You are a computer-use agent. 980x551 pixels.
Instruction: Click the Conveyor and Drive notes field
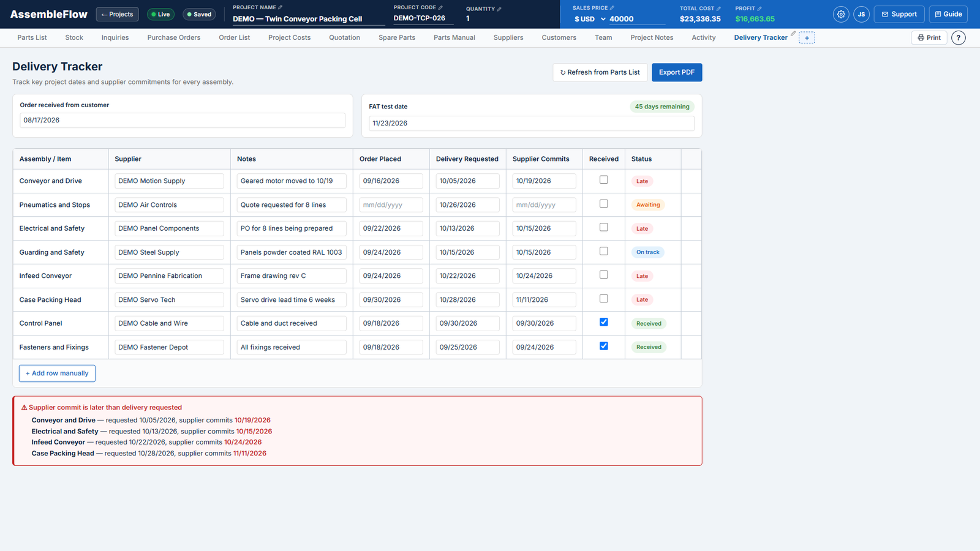(x=292, y=181)
